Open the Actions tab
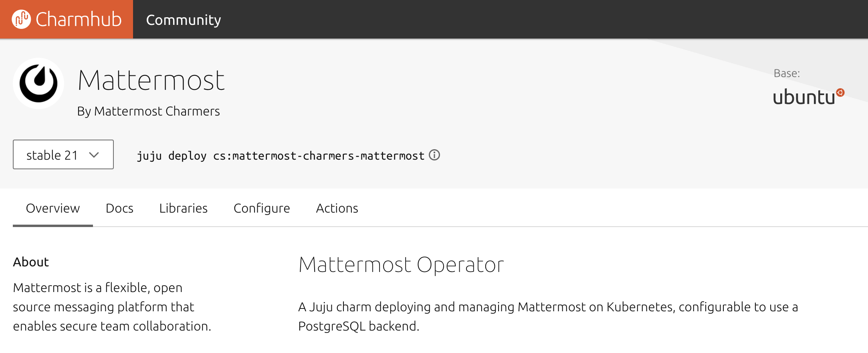 337,208
